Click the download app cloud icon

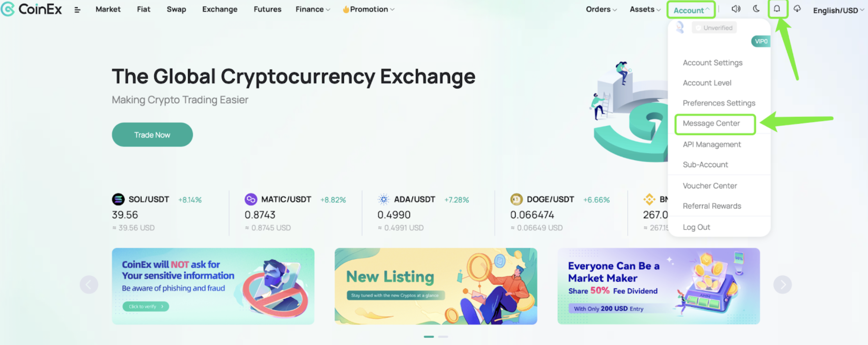coord(797,9)
